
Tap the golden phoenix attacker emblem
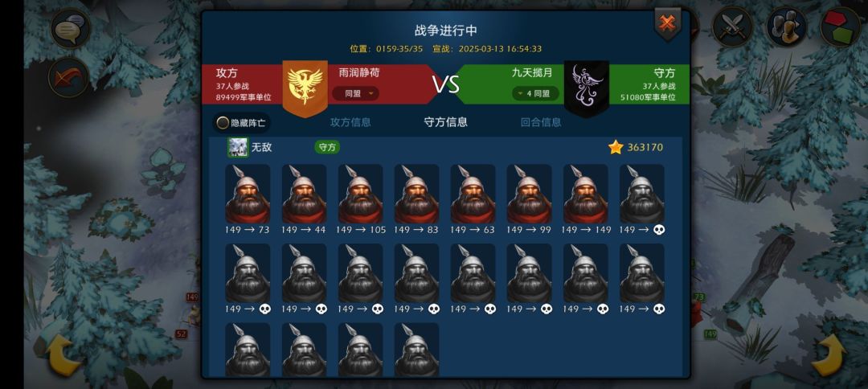pyautogui.click(x=305, y=88)
